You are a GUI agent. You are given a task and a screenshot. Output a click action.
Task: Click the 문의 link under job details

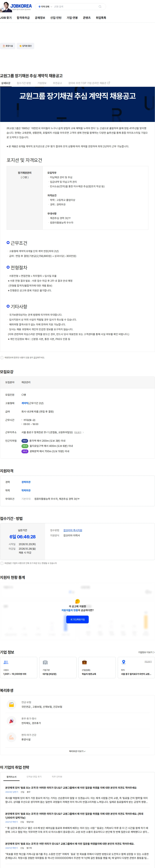pyautogui.click(x=35, y=357)
